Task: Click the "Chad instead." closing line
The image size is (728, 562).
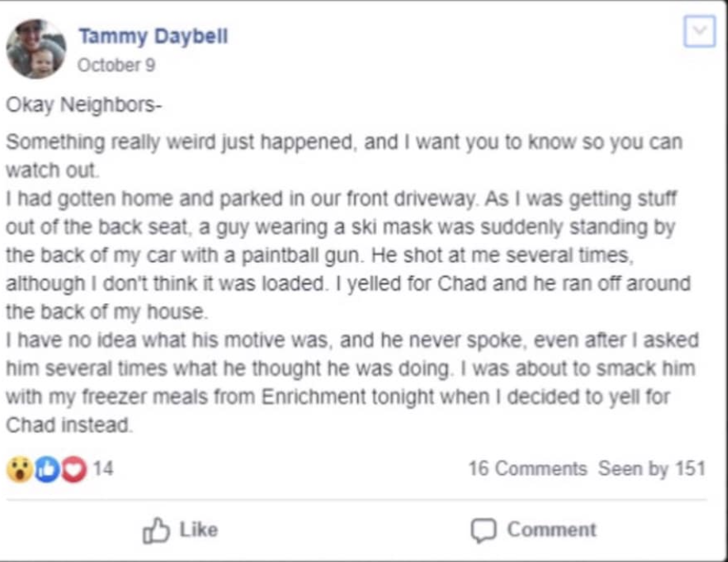Action: click(x=69, y=425)
